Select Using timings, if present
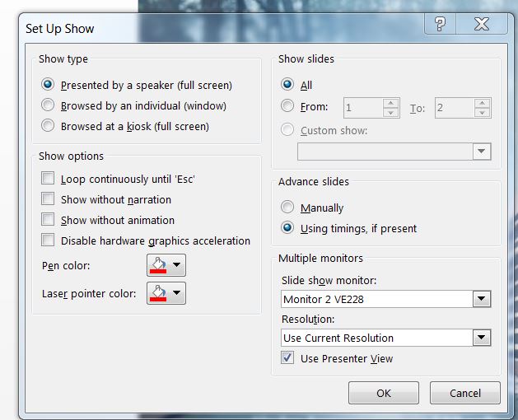 click(x=287, y=227)
